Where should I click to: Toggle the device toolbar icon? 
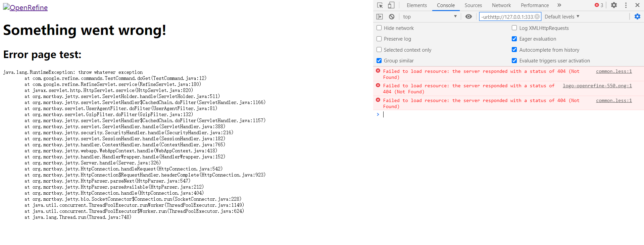(391, 5)
